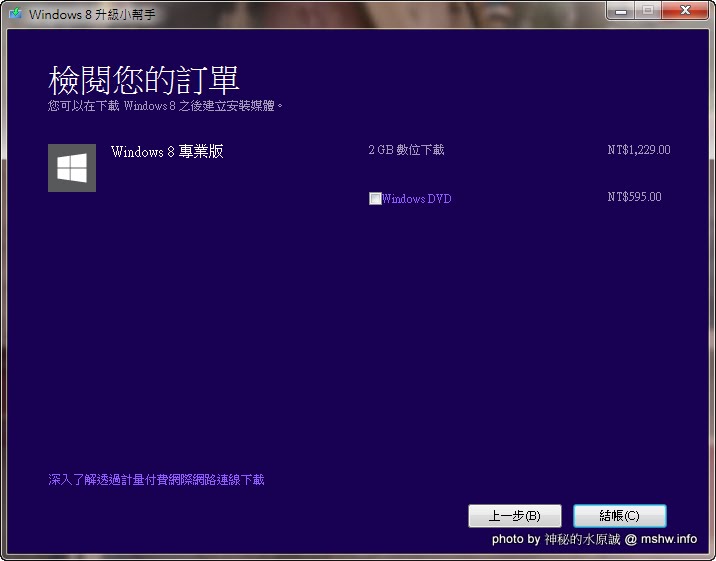Enable the Windows DVD checkbox
Screen dimensions: 716x561
click(375, 199)
